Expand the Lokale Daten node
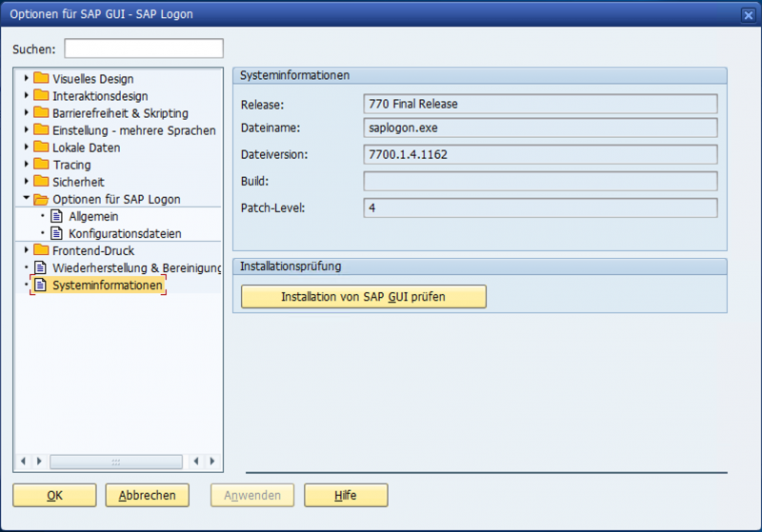 tap(27, 147)
